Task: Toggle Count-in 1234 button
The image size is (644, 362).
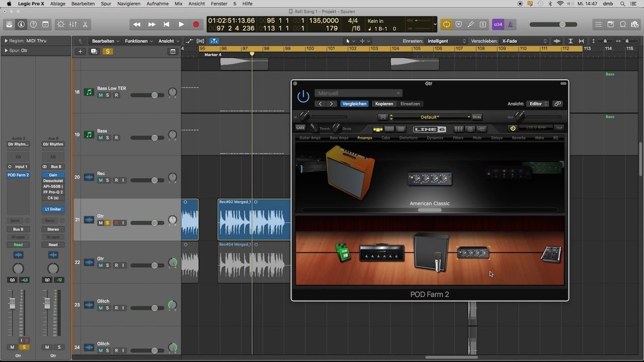Action: [x=498, y=24]
